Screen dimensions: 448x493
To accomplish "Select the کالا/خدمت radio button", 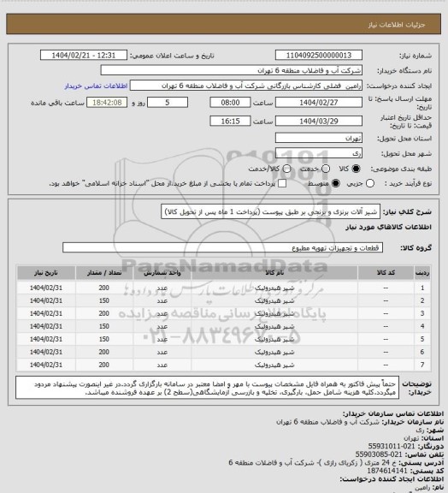I will (x=286, y=169).
